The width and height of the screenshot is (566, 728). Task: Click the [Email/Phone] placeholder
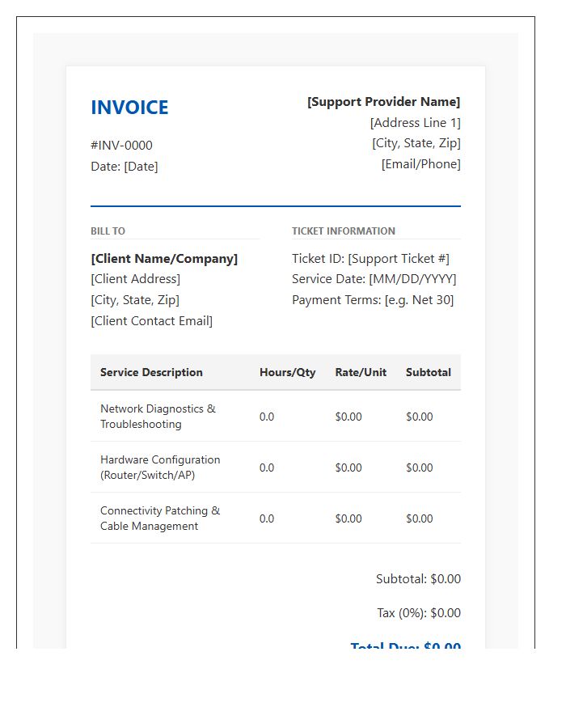[420, 164]
